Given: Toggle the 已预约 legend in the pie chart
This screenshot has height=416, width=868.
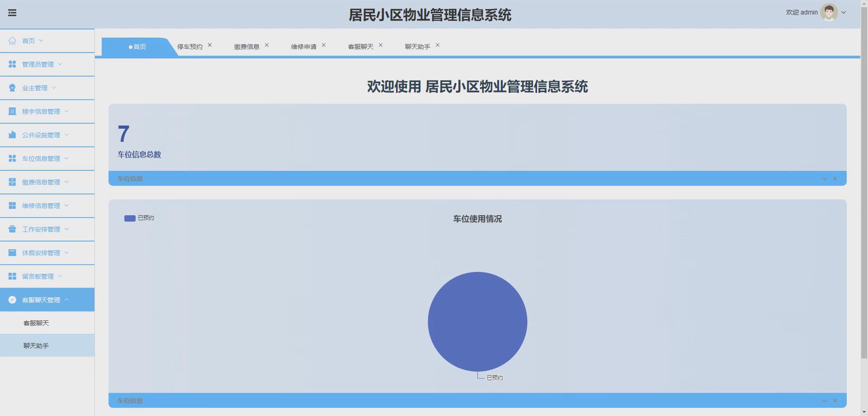Looking at the screenshot, I should 139,218.
